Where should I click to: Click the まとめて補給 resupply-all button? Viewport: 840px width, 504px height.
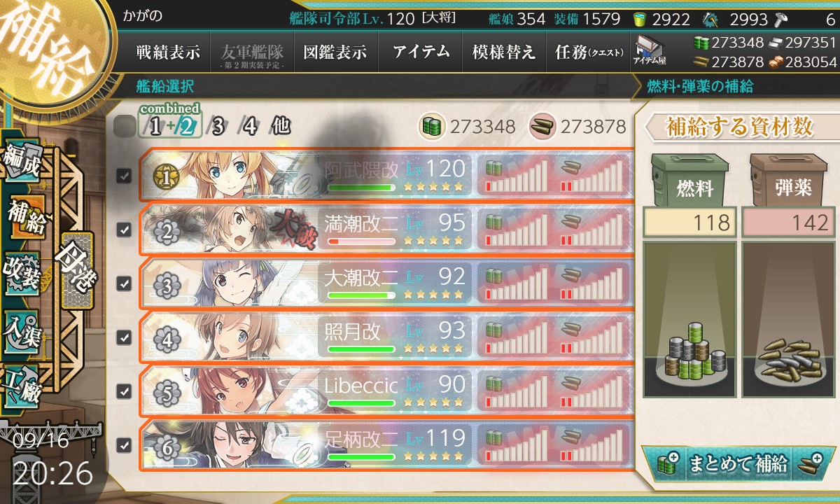point(738,463)
